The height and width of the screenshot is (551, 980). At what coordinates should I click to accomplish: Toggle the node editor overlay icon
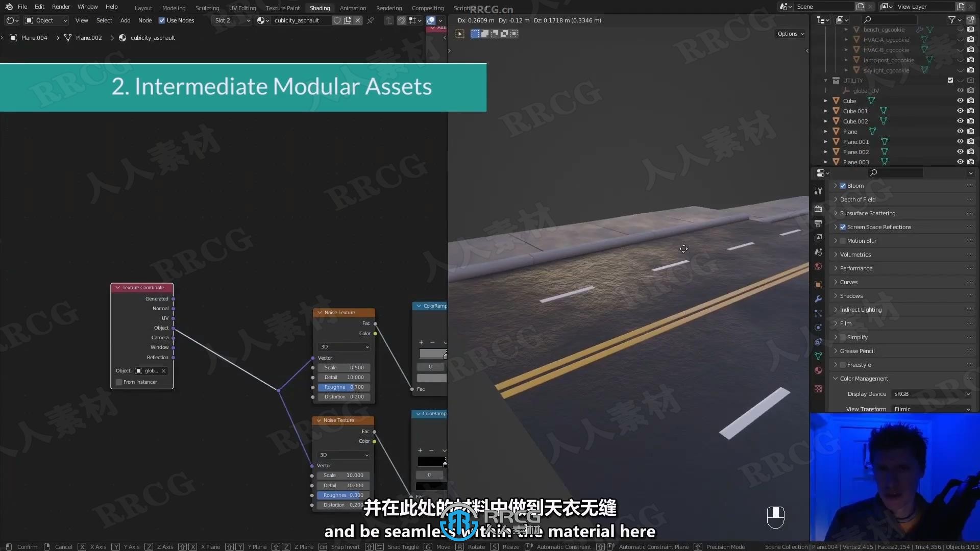tap(431, 20)
